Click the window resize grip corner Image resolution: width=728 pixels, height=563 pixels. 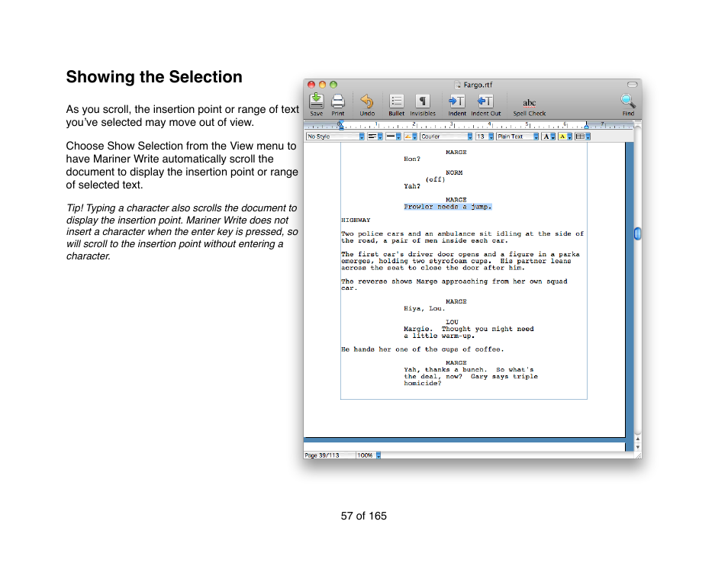pyautogui.click(x=637, y=455)
